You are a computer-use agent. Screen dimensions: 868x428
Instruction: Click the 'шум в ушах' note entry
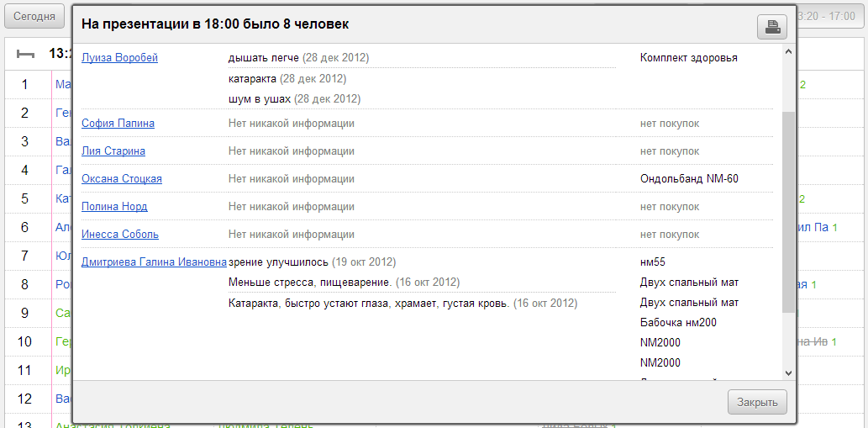260,99
